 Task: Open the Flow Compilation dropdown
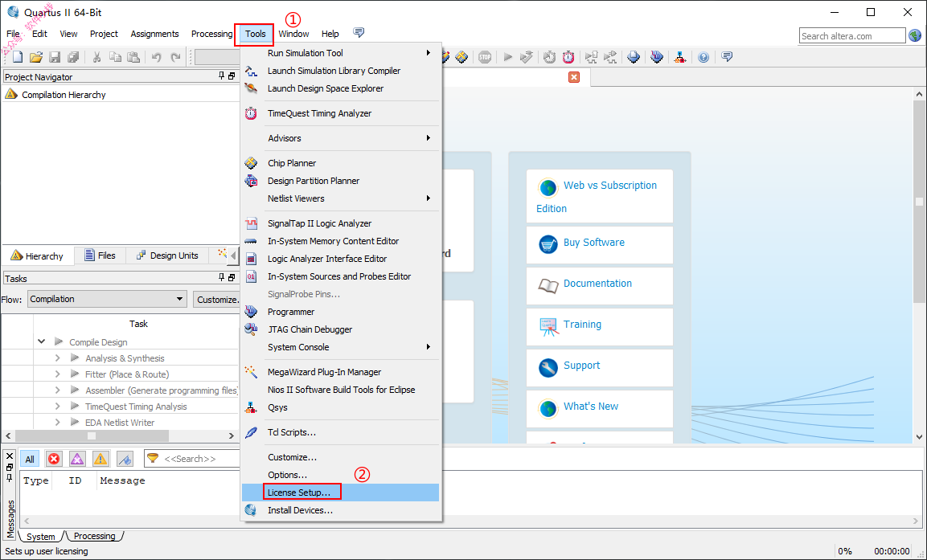[x=107, y=299]
